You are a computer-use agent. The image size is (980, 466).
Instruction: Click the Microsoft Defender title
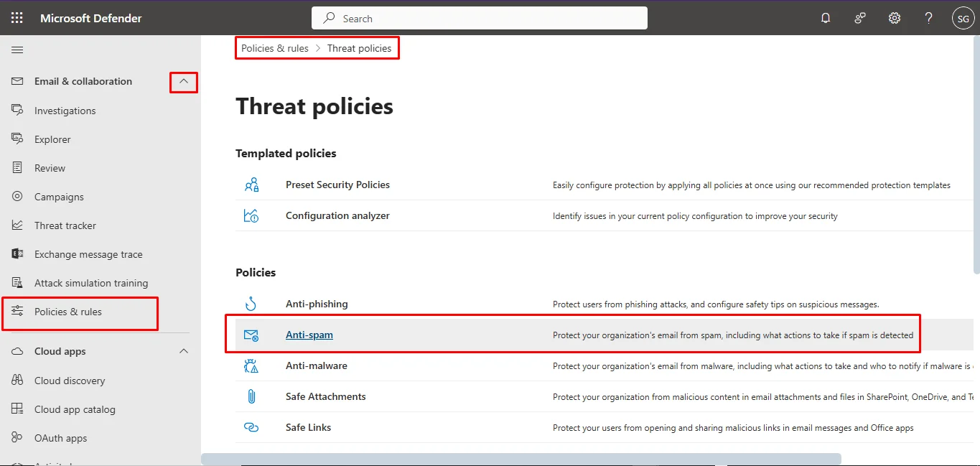coord(91,18)
